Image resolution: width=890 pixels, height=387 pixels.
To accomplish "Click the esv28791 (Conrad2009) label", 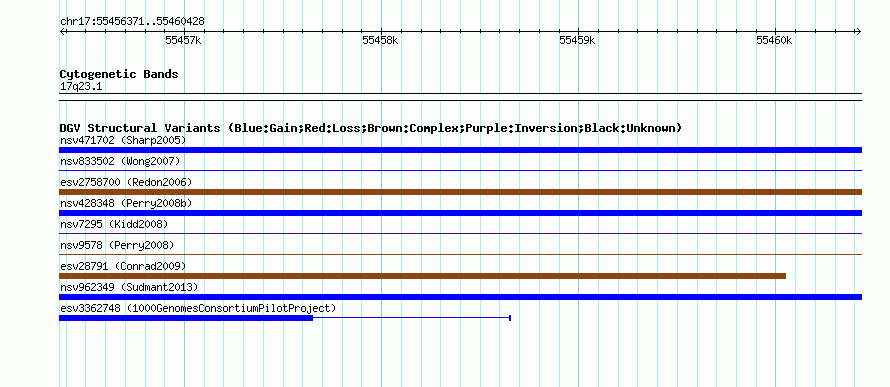I will click(x=123, y=266).
